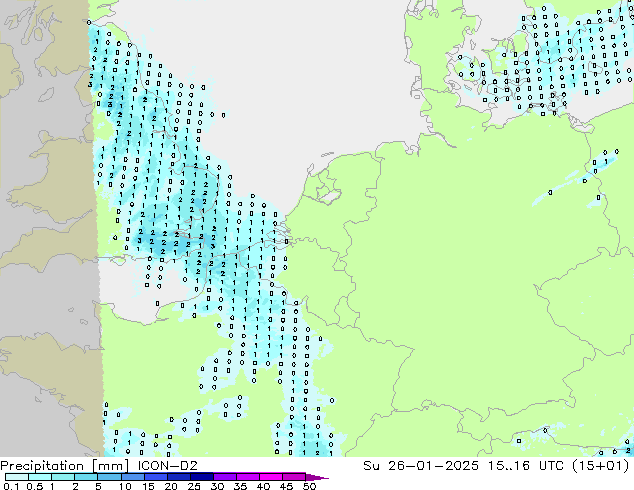
Task: Click the '40' legend scale value
Action: point(263,486)
